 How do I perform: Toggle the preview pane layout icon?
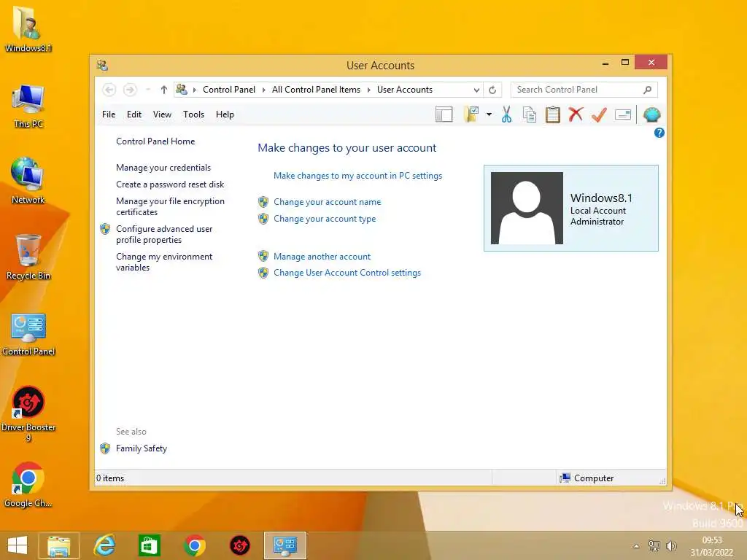(444, 114)
